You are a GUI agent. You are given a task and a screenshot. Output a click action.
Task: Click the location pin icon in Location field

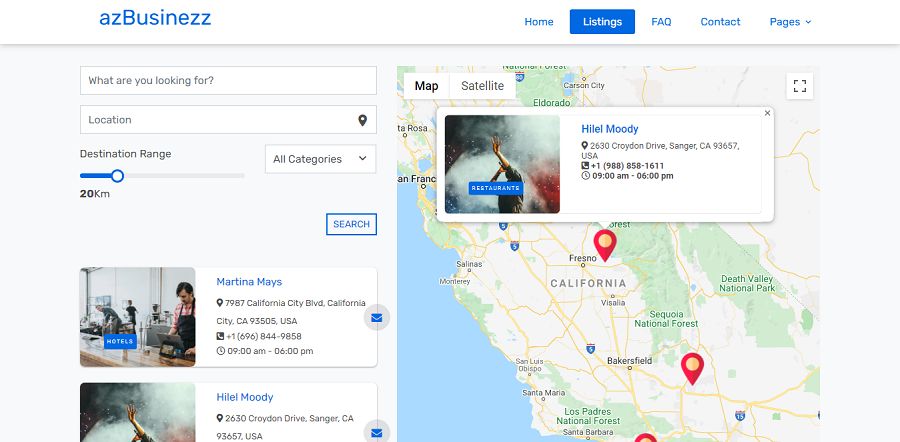point(362,120)
